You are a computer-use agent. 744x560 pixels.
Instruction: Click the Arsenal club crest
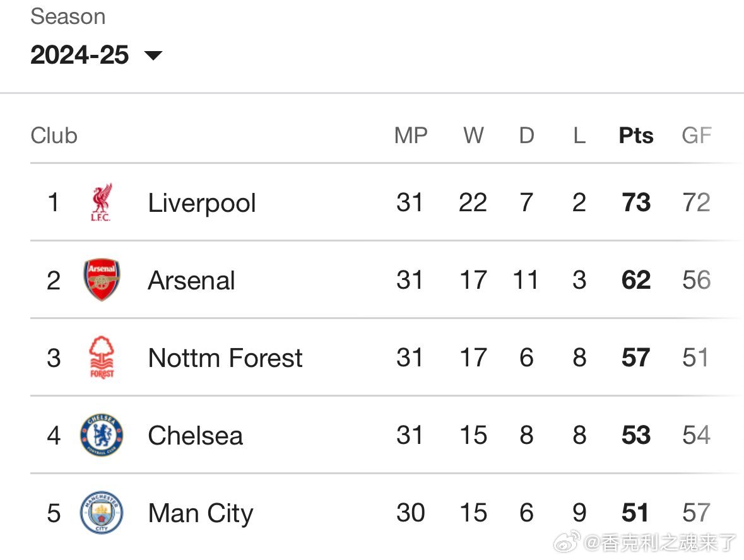pos(102,280)
